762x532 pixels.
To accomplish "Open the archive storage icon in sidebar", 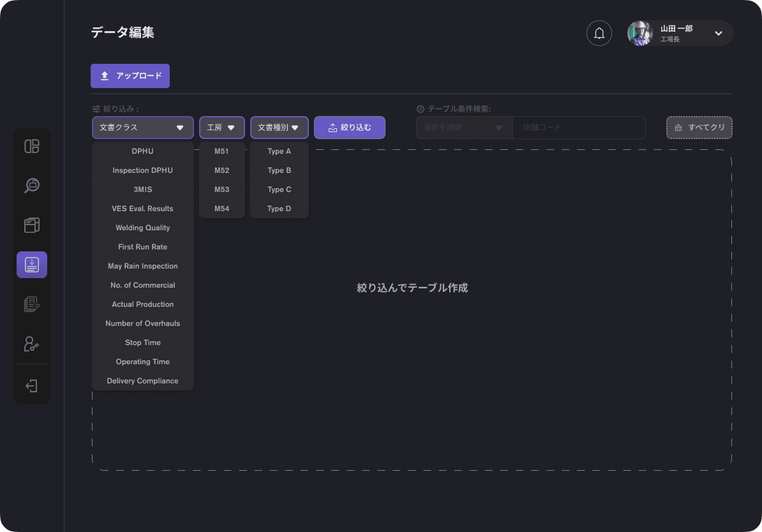I will (x=32, y=225).
